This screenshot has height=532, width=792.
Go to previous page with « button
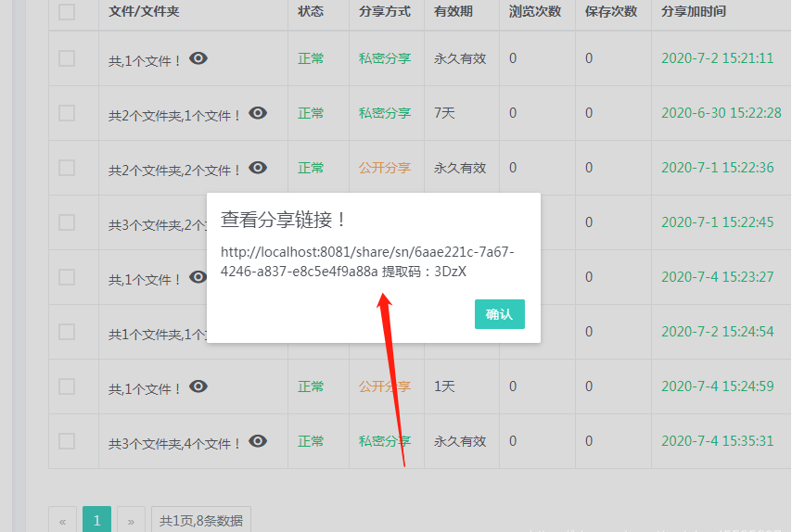63,520
